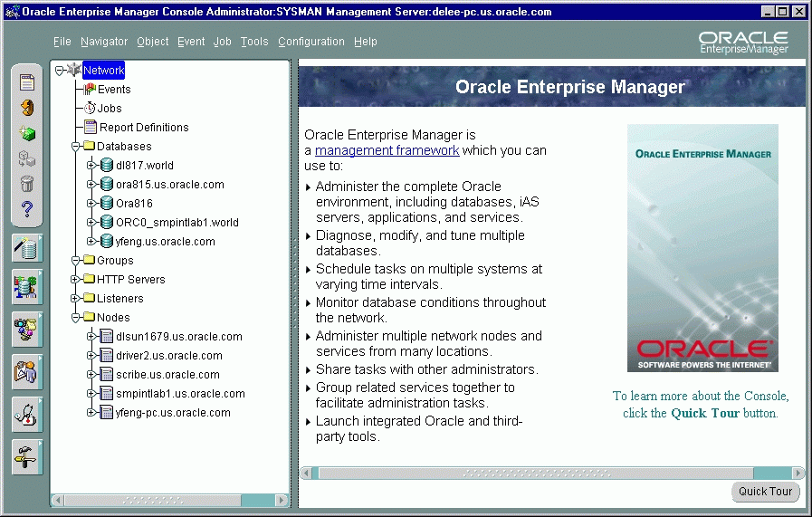Image resolution: width=812 pixels, height=517 pixels.
Task: Click the report icon at top of left toolbar
Action: coord(27,83)
